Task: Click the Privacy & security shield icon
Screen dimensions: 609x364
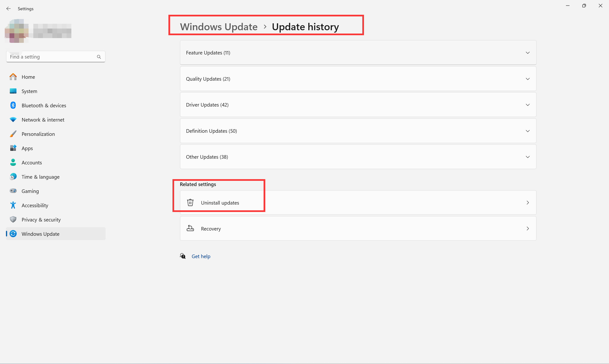Action: [13, 220]
